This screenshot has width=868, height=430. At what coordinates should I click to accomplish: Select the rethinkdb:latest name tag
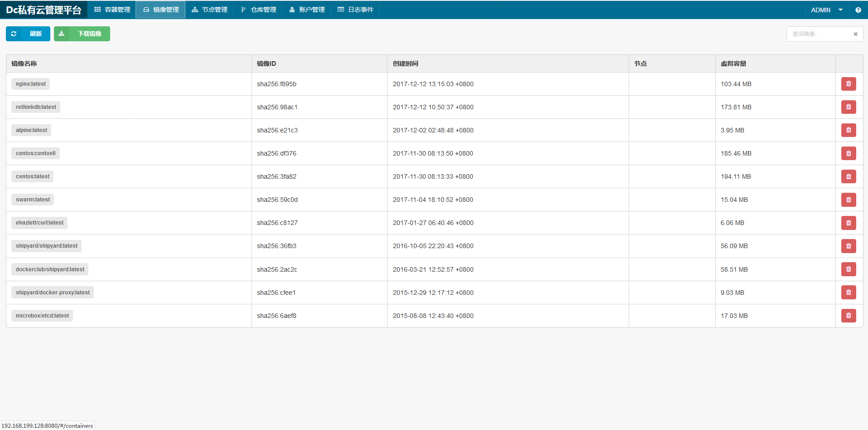(x=36, y=107)
